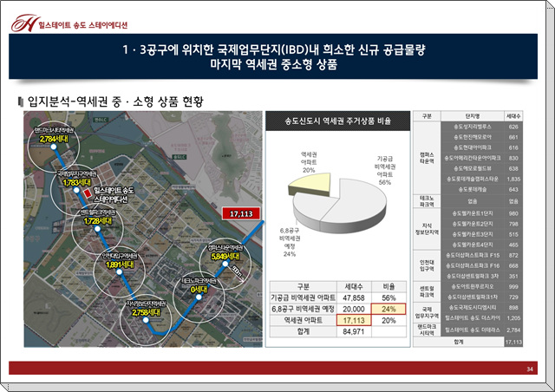Click the '단지명' column header in right table

(x=472, y=116)
